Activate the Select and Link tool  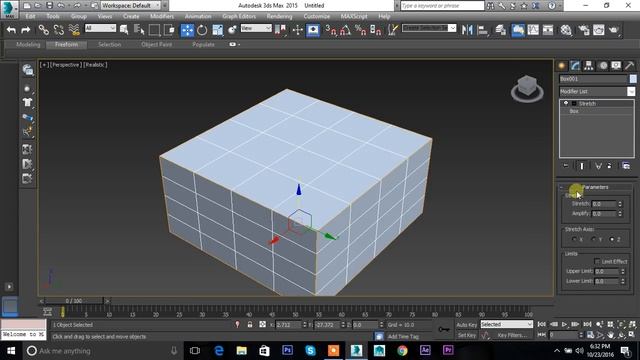44,30
